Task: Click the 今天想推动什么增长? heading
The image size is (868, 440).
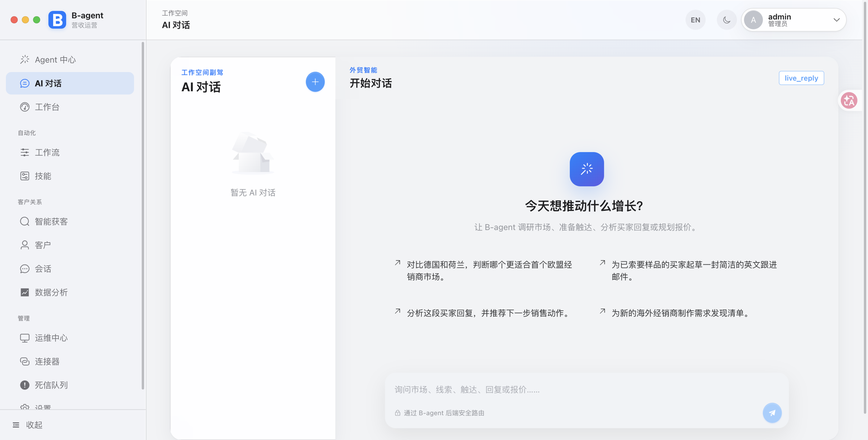Action: point(584,206)
